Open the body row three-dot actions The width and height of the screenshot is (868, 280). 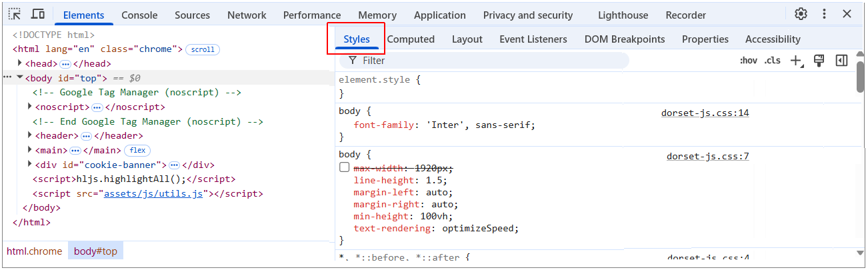8,78
